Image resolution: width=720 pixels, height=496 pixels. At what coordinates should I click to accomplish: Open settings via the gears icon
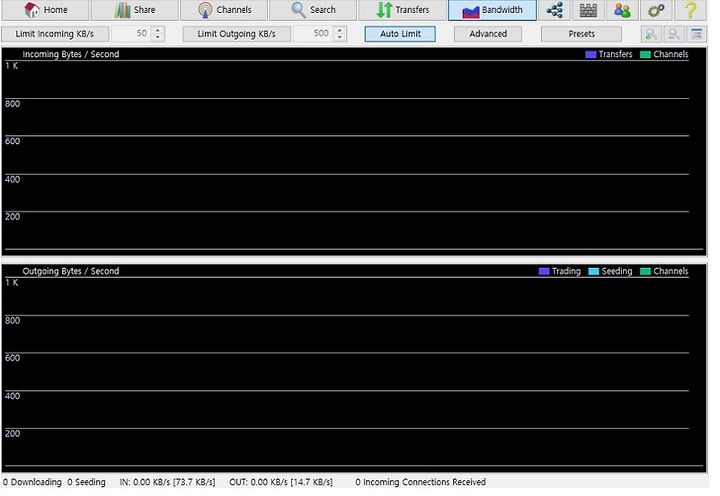tap(656, 10)
